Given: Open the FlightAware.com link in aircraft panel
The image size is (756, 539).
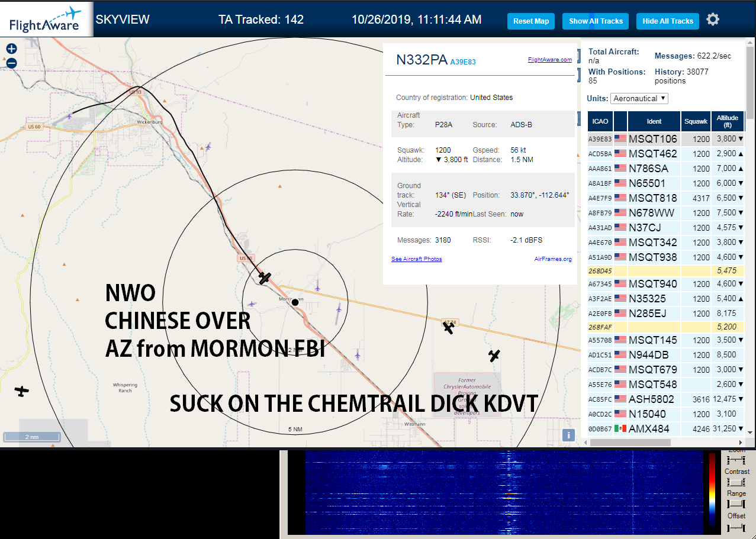Looking at the screenshot, I should point(550,59).
